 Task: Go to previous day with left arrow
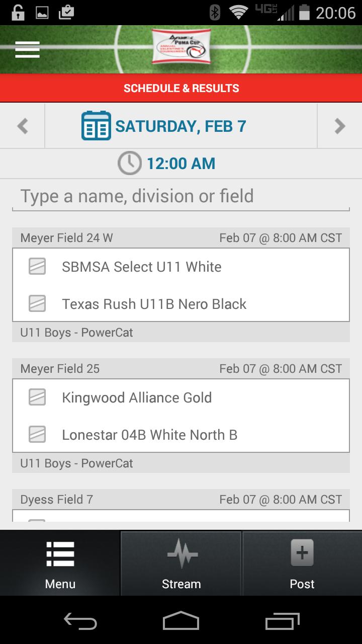[x=23, y=126]
